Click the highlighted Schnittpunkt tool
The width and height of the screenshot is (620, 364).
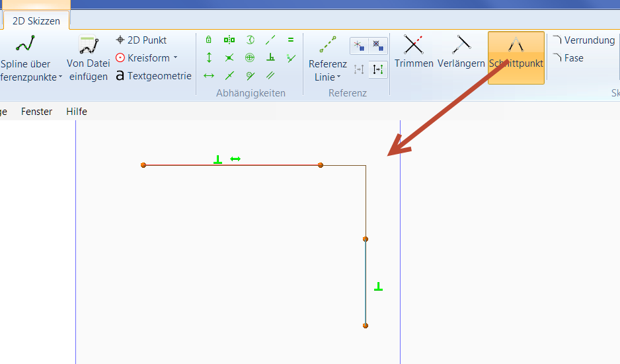coord(516,57)
